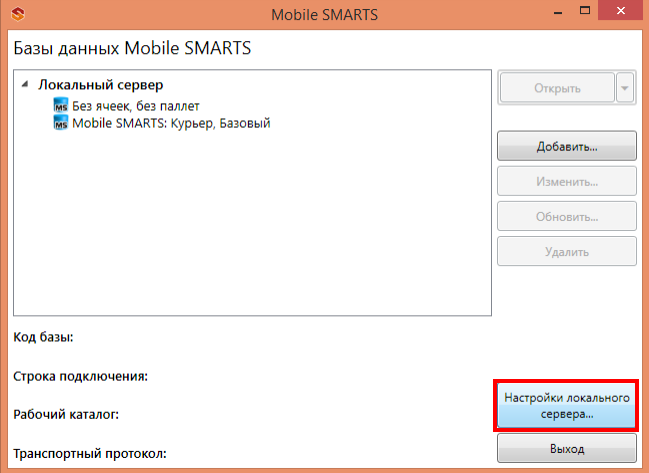The image size is (649, 473).
Task: Click the 'Код базы:' label
Action: 43,337
